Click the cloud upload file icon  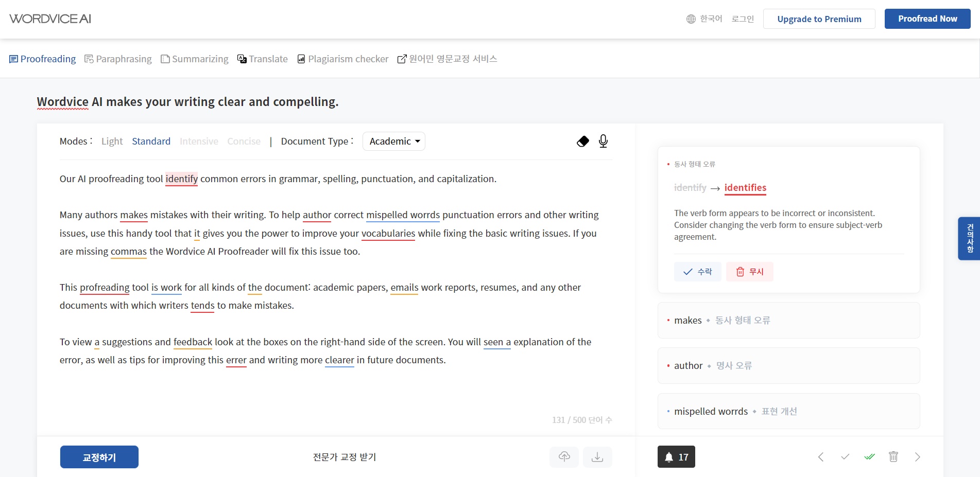coord(564,457)
